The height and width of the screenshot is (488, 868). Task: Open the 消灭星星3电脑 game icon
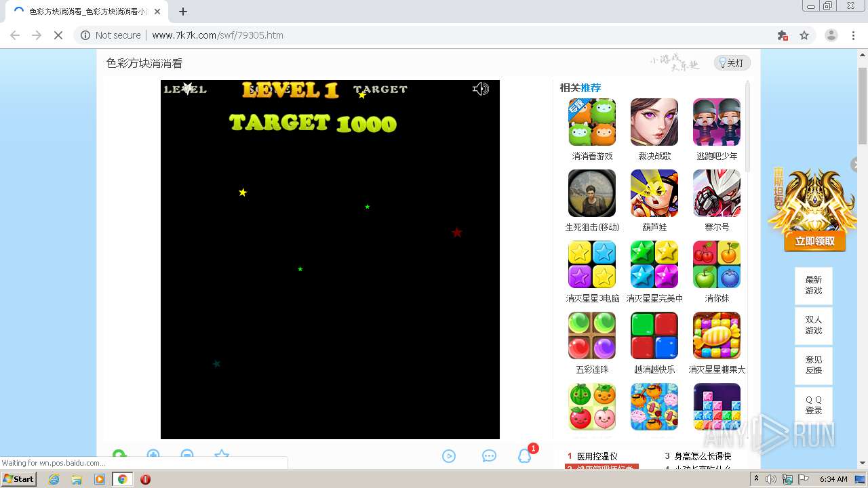[x=592, y=264]
